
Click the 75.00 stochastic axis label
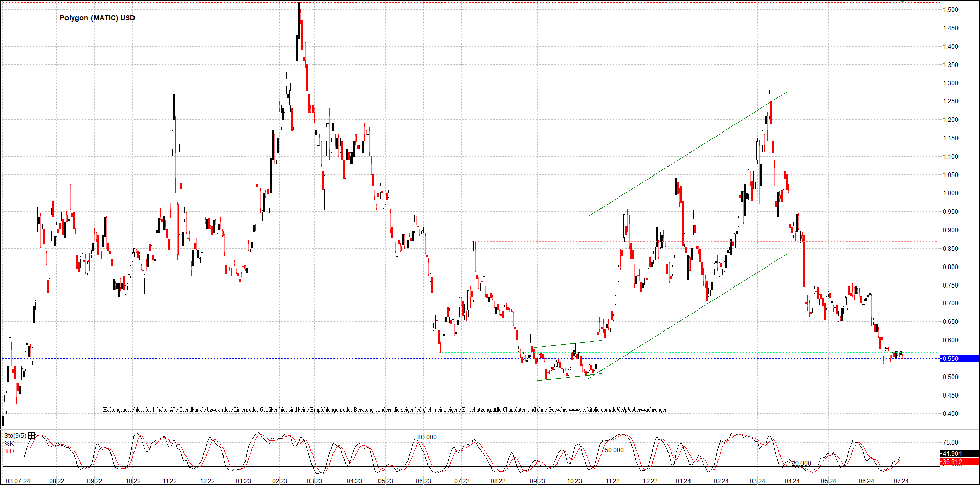(951, 443)
